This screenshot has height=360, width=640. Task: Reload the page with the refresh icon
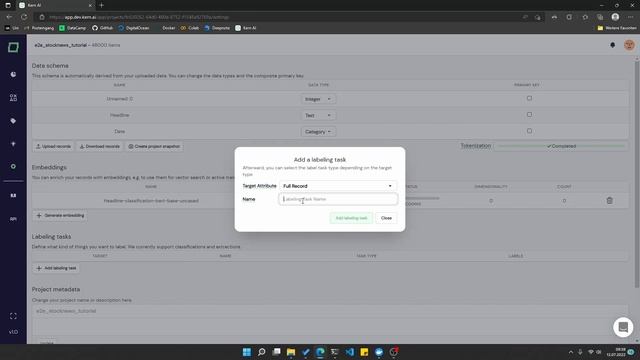[x=24, y=17]
